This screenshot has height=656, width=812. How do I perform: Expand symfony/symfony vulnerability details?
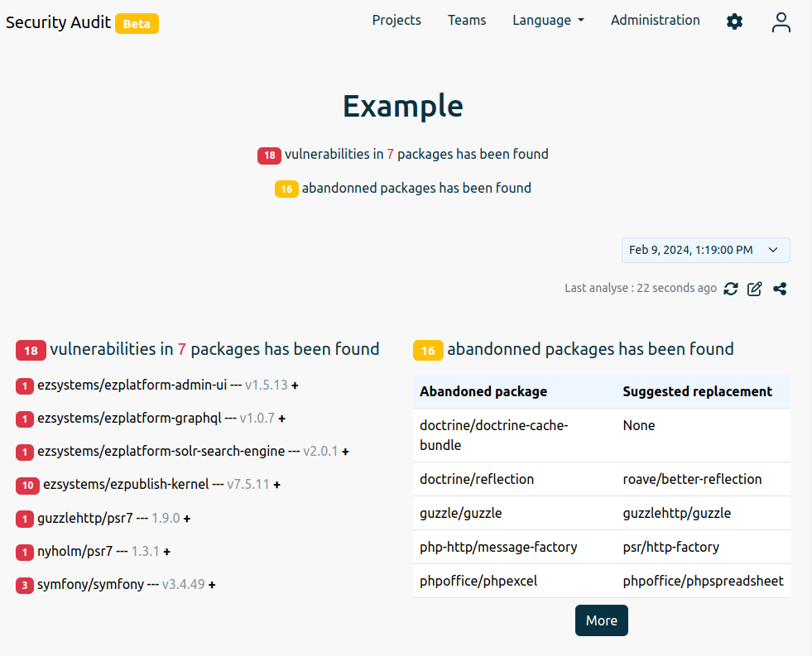pyautogui.click(x=212, y=585)
